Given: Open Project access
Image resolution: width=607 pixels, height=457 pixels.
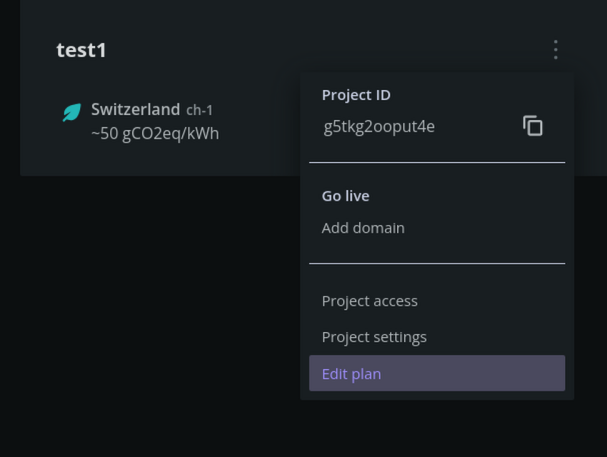Looking at the screenshot, I should click(370, 301).
